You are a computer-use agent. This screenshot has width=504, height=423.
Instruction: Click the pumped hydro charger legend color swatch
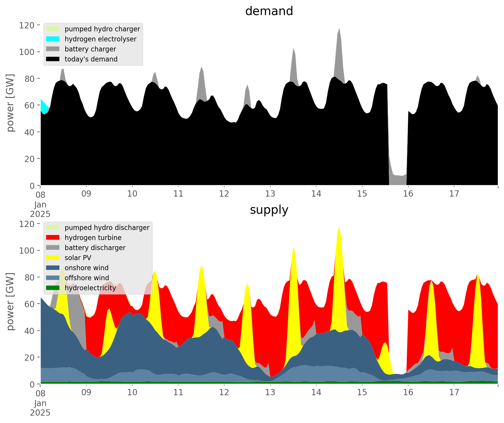pos(53,29)
